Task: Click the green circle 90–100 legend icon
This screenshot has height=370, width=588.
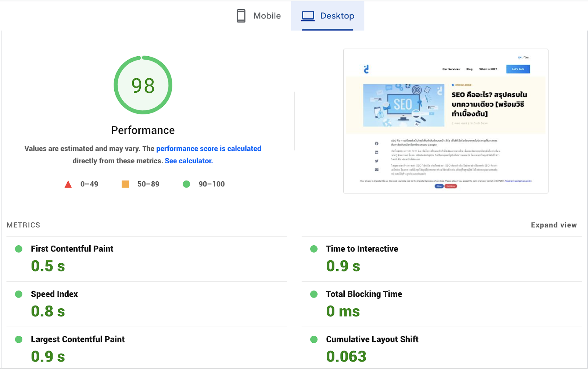Action: tap(186, 184)
